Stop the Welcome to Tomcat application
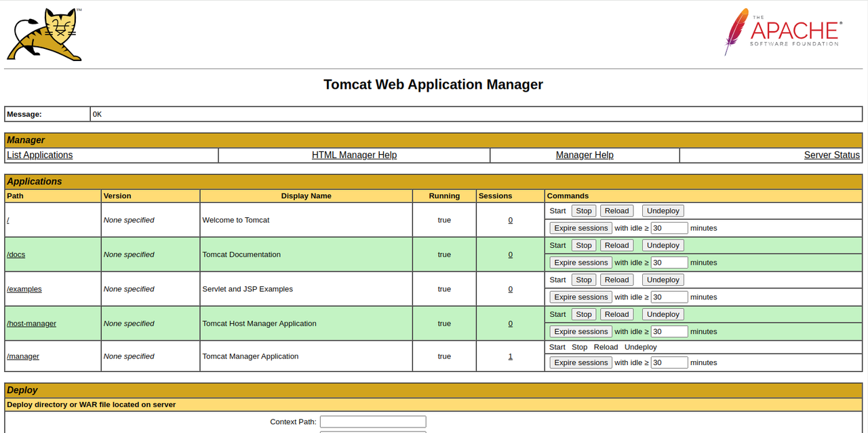Screen dimensions: 868x433 coord(584,210)
